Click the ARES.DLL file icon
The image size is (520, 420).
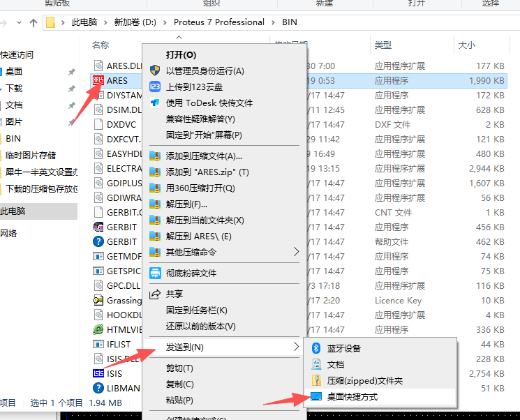(98, 66)
